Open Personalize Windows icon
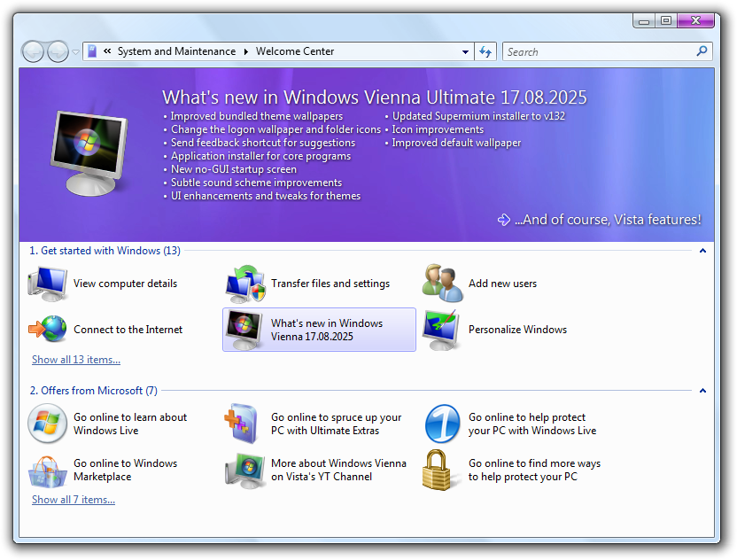737x560 pixels. tap(443, 330)
